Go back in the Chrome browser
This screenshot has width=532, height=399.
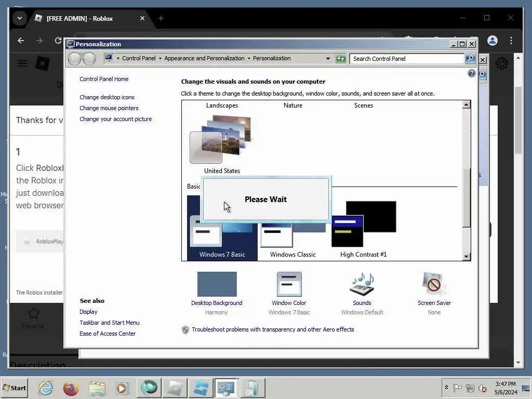point(21,41)
